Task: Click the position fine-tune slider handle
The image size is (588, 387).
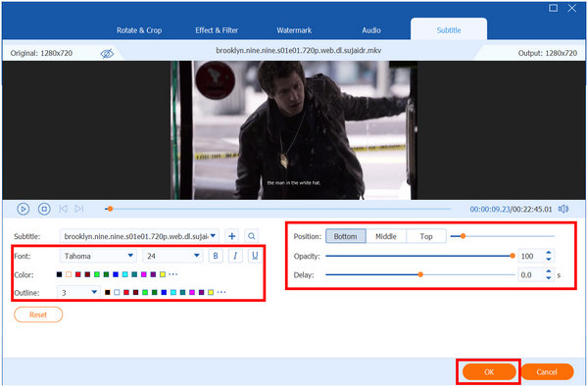Action: pyautogui.click(x=464, y=236)
